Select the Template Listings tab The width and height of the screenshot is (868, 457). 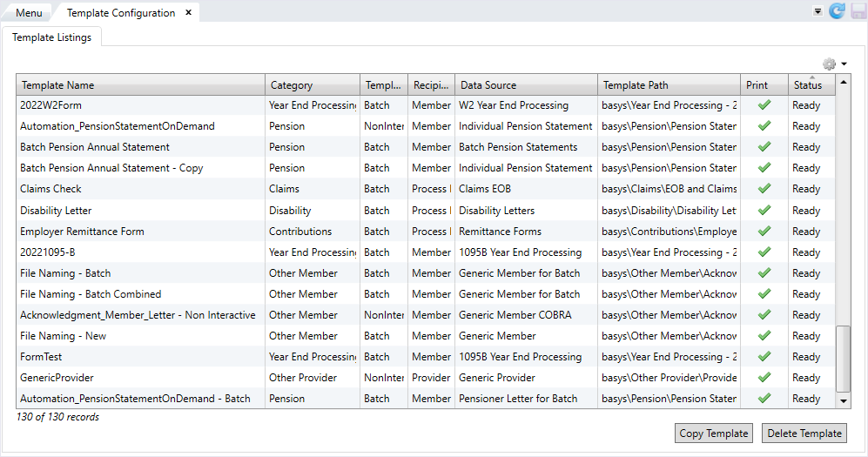click(52, 37)
